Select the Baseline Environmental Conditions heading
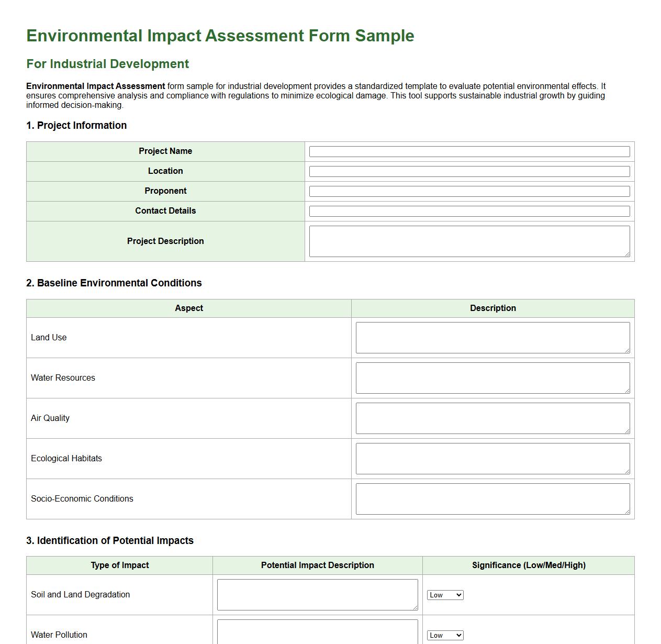This screenshot has height=644, width=661. (x=114, y=283)
